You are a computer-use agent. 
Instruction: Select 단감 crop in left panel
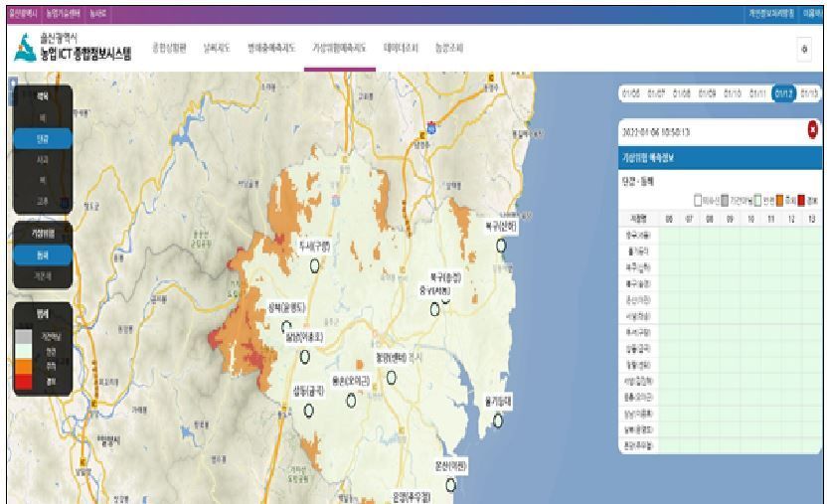click(42, 137)
